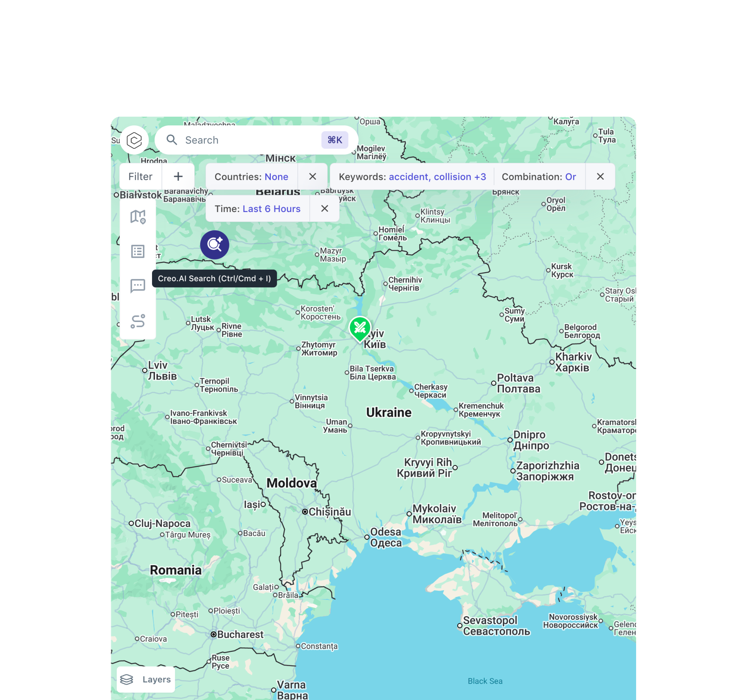Open the map view sidebar icon
Viewport: 747px width, 700px height.
pos(138,217)
